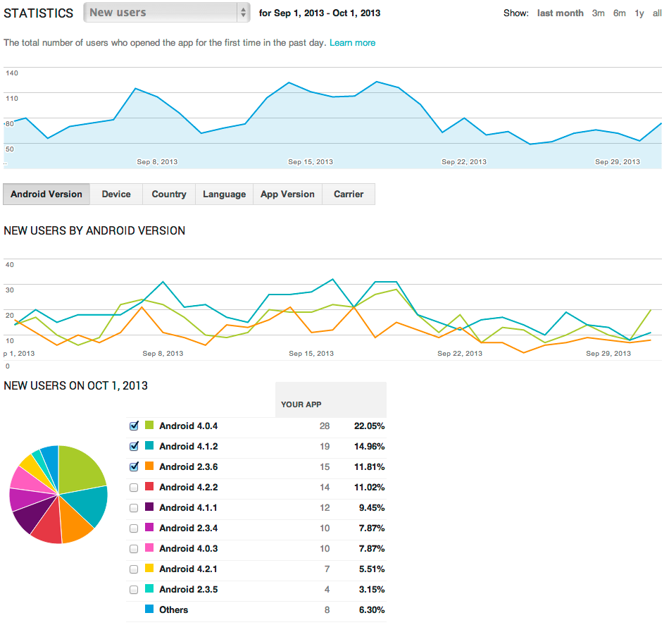Open the New users statistics dropdown
The width and height of the screenshot is (669, 644).
point(166,13)
